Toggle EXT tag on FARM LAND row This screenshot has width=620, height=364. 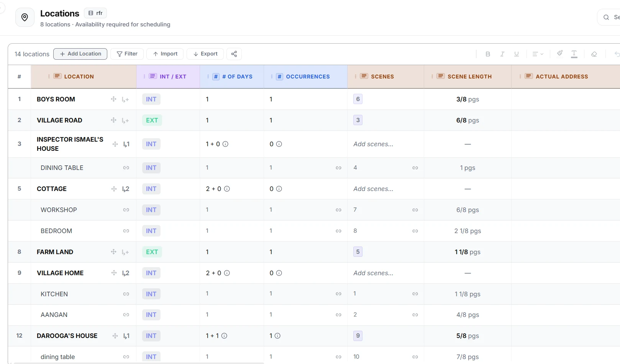coord(152,252)
